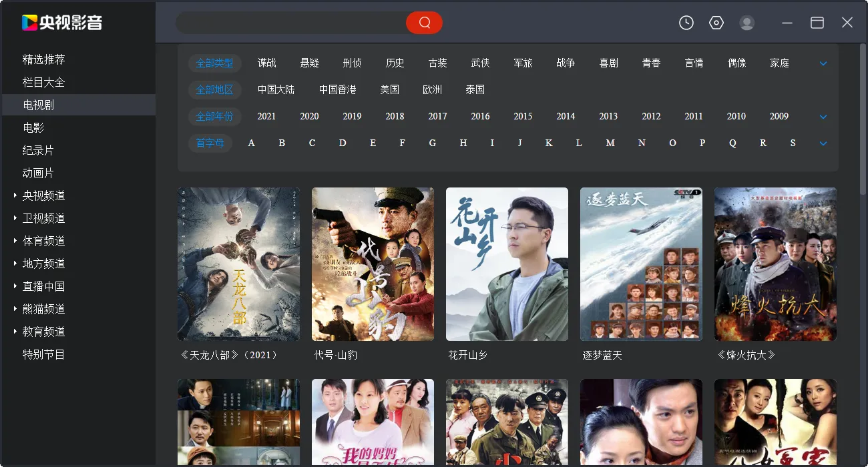The width and height of the screenshot is (868, 467).
Task: Open viewing history via the clock icon
Action: pos(686,22)
